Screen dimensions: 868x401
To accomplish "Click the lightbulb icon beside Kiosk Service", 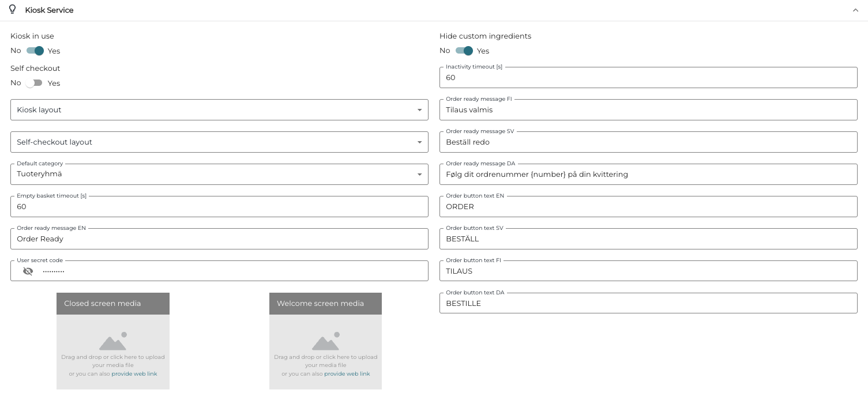I will coord(12,10).
